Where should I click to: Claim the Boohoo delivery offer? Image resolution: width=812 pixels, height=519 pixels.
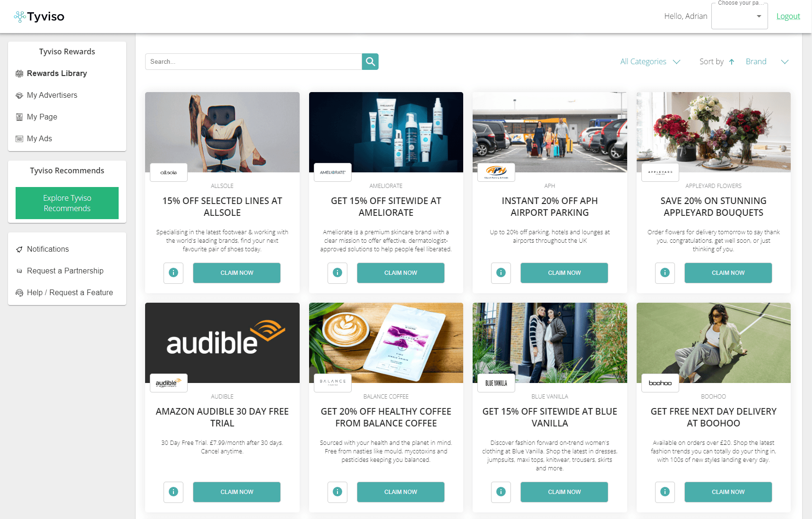[x=728, y=492]
